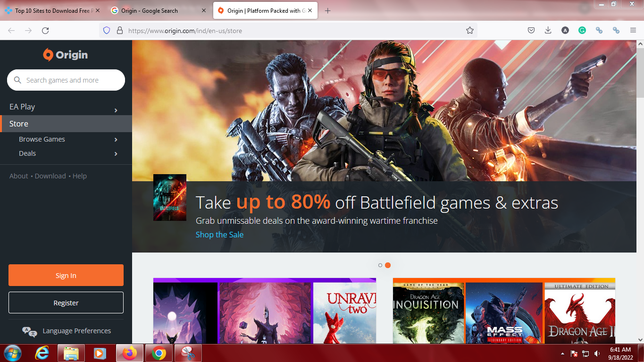
Task: Expand EA Play menu chevron
Action: coord(116,110)
